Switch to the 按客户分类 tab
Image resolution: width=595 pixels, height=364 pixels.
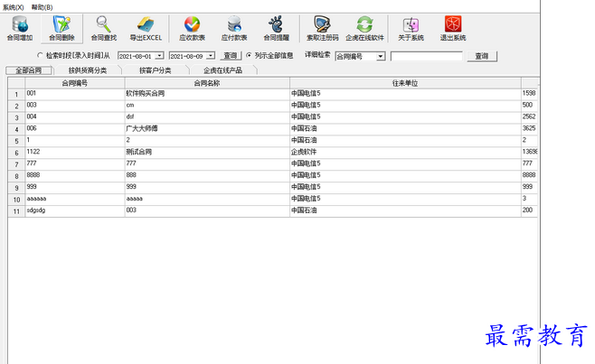pyautogui.click(x=156, y=70)
